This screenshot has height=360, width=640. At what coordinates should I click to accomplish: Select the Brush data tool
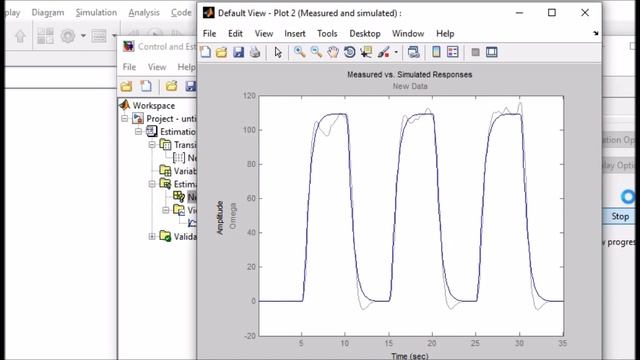pos(383,52)
